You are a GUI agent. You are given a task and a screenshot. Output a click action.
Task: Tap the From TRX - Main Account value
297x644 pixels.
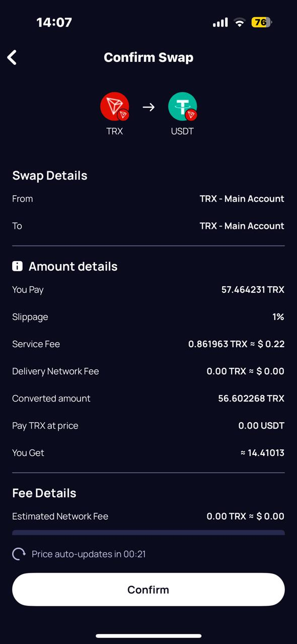(x=242, y=199)
